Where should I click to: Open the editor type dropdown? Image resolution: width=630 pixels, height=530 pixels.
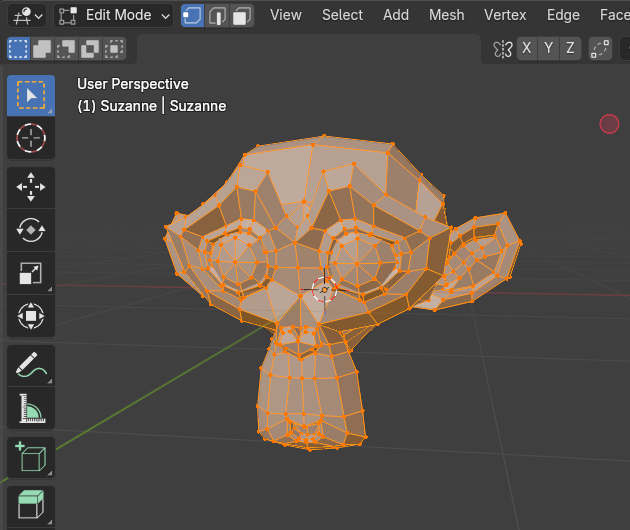[27, 16]
